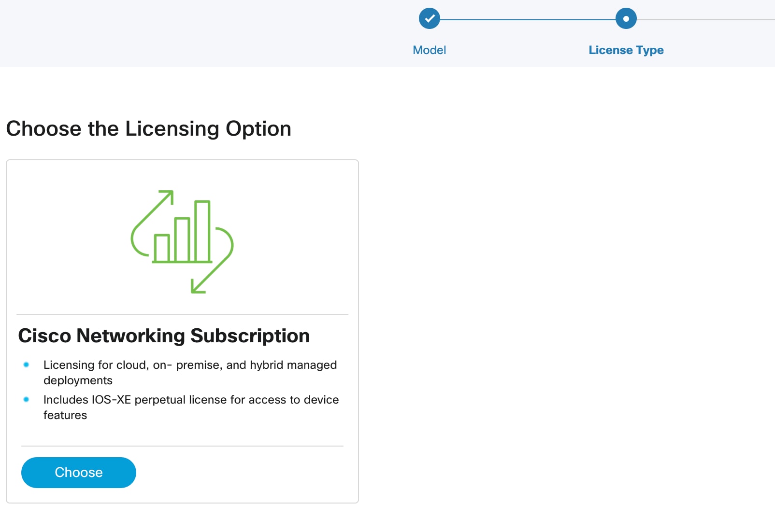Click the Choose the Licensing Option title

pyautogui.click(x=149, y=129)
